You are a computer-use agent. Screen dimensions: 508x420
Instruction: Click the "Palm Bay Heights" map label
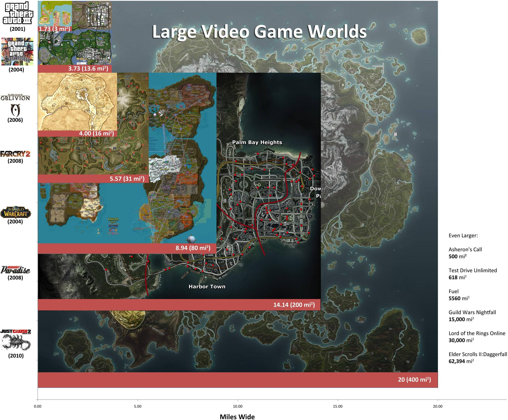[257, 142]
